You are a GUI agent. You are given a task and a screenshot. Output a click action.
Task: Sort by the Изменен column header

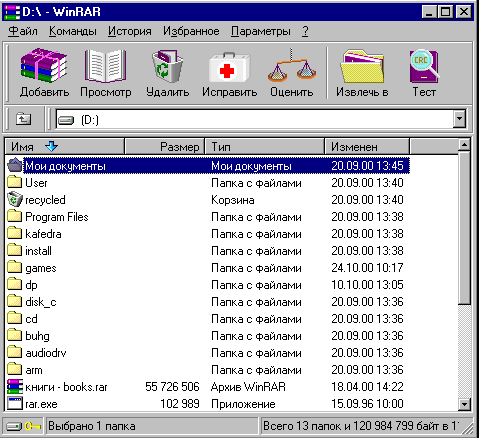367,146
